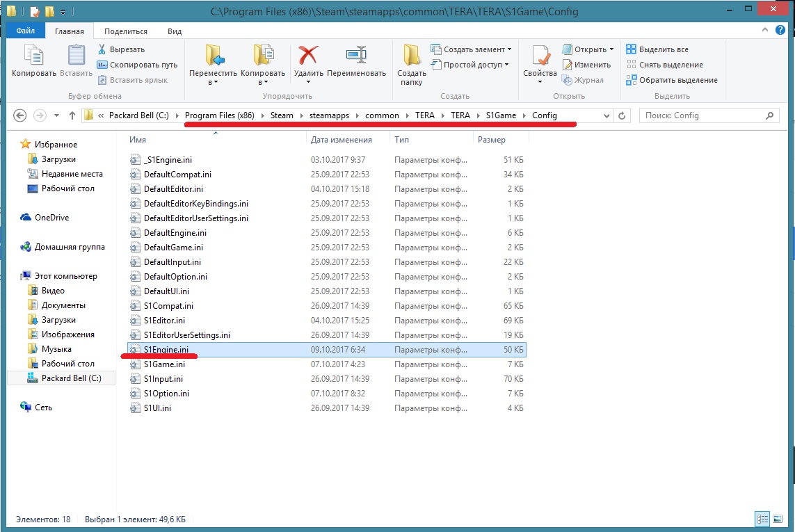Click the Back navigation arrow

point(19,115)
